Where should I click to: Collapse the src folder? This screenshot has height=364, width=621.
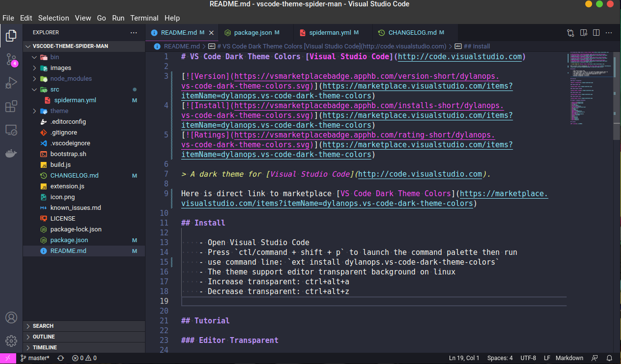pyautogui.click(x=84, y=89)
